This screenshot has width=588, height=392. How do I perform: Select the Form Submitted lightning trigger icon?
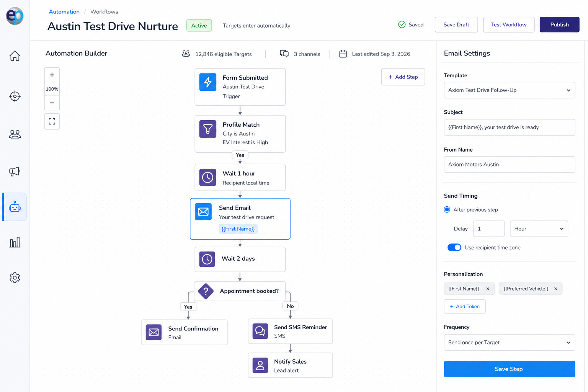[208, 82]
